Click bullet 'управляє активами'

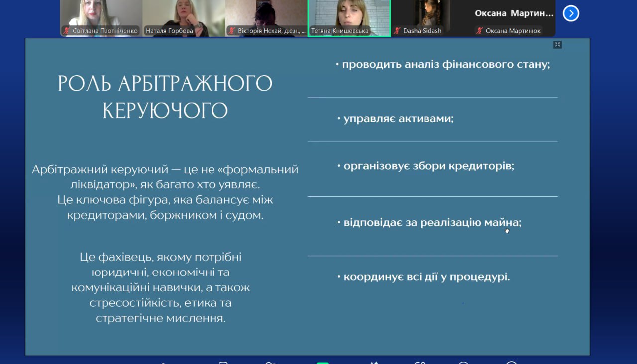pos(395,119)
